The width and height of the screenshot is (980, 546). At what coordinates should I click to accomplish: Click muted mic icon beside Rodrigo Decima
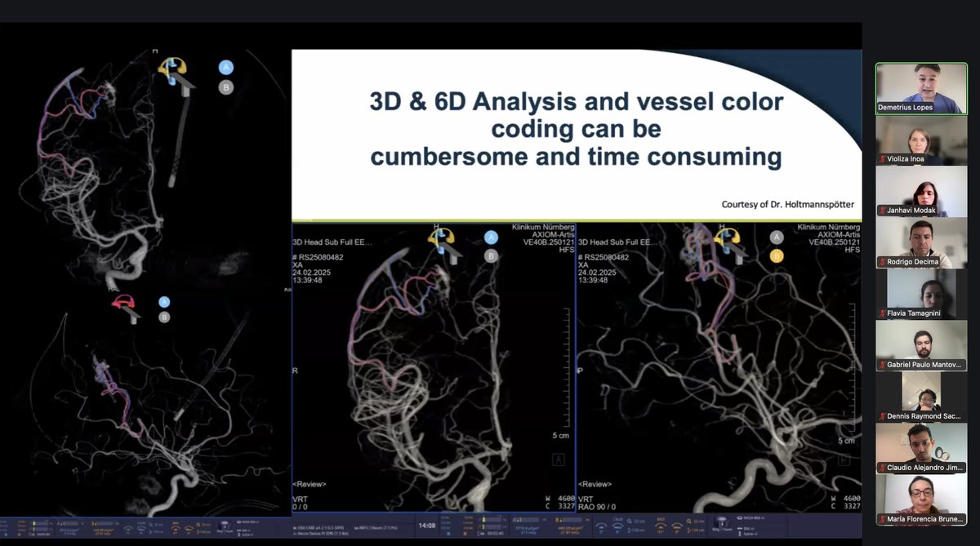(x=883, y=262)
